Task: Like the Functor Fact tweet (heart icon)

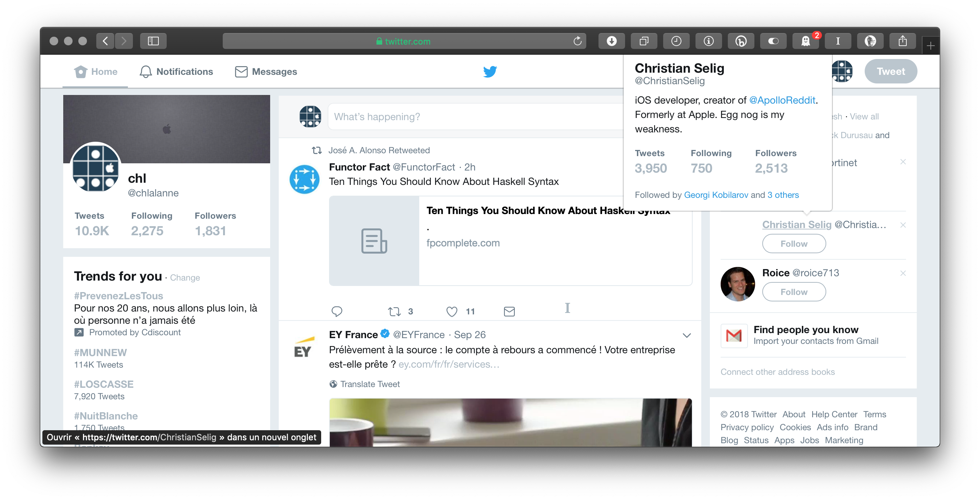Action: [x=452, y=312]
